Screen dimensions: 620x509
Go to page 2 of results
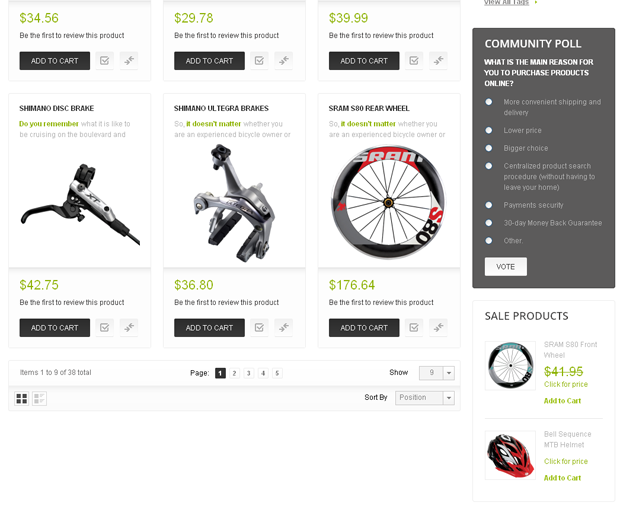pos(234,373)
